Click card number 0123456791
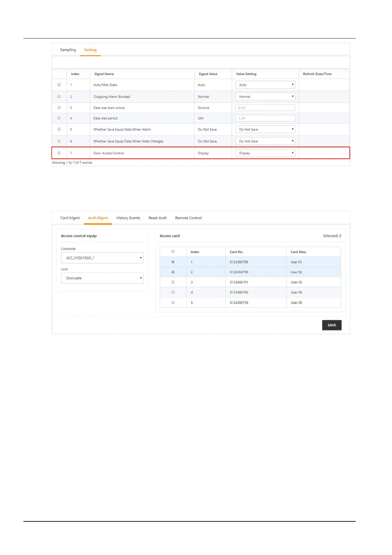Viewport: 392px width, 555px height. (239, 282)
